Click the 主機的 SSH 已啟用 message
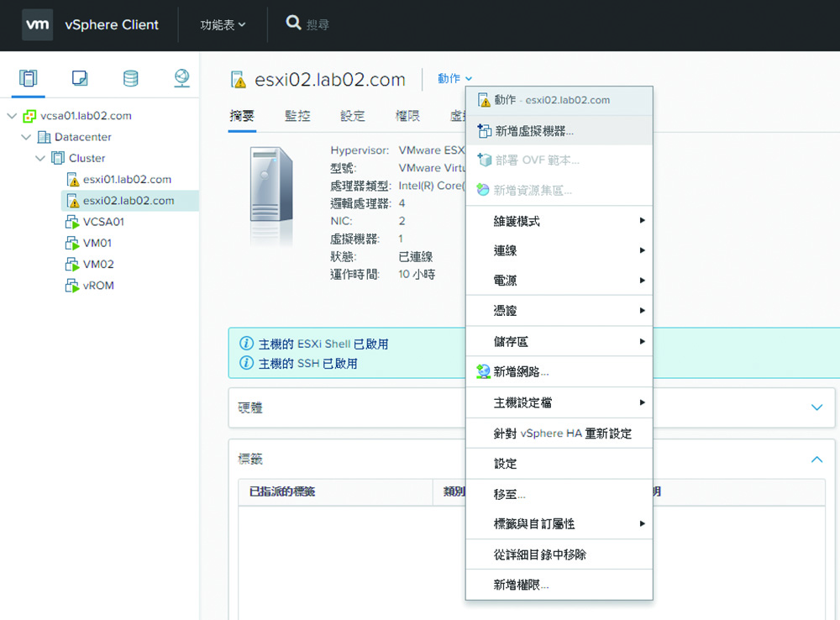 [x=307, y=363]
